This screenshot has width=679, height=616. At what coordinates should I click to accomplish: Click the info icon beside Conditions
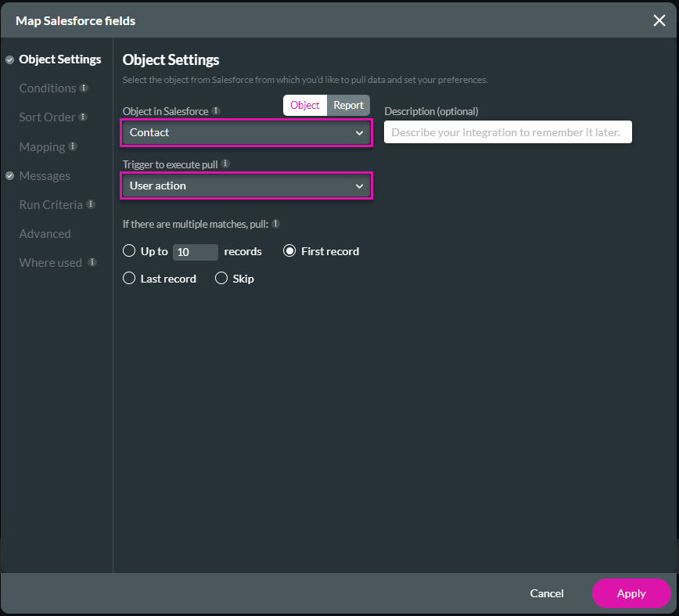pyautogui.click(x=84, y=88)
